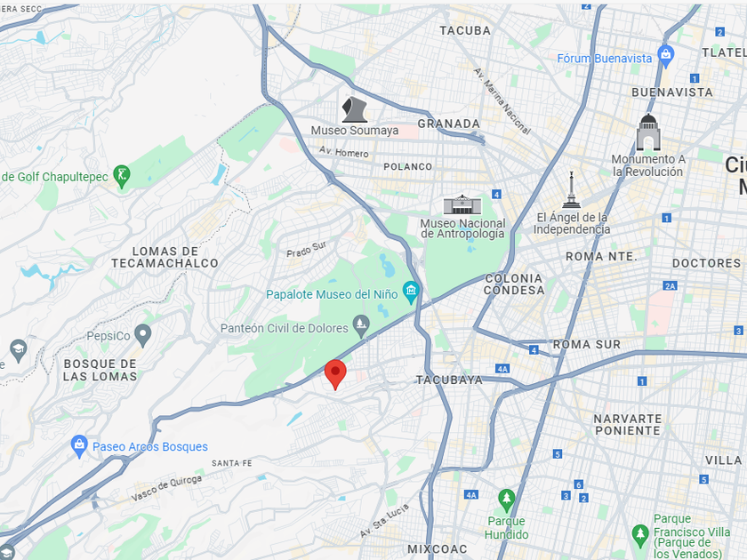
Task: Click the PepsiCo location pin
Action: [142, 336]
